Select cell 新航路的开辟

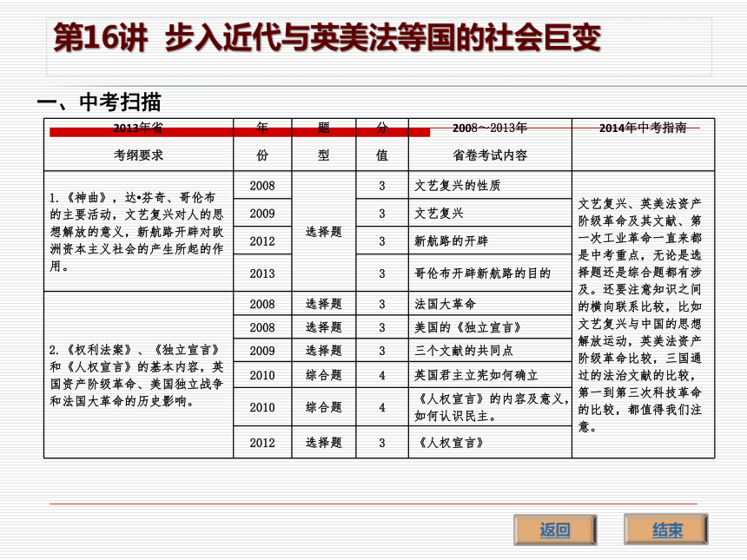point(490,240)
